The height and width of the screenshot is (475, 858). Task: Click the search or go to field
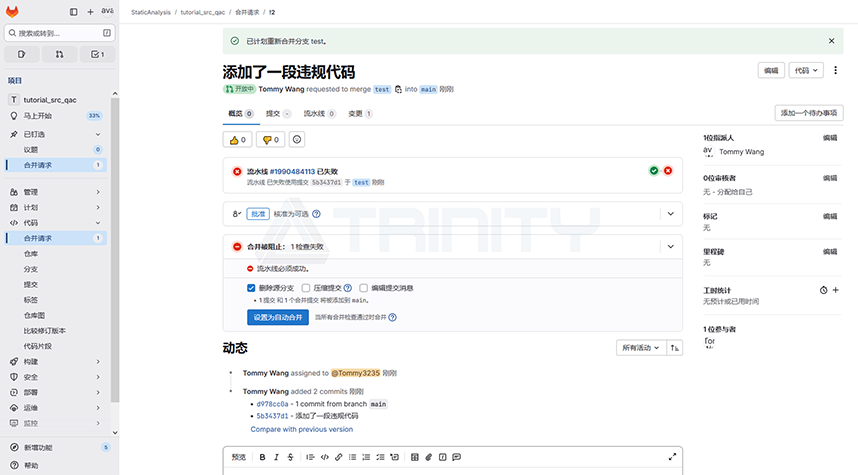(60, 33)
